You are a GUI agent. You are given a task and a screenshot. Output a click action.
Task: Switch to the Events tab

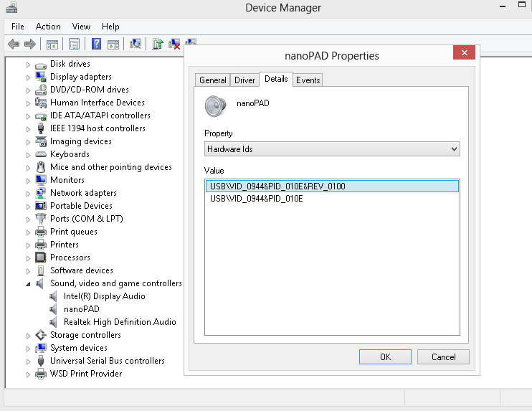click(308, 80)
